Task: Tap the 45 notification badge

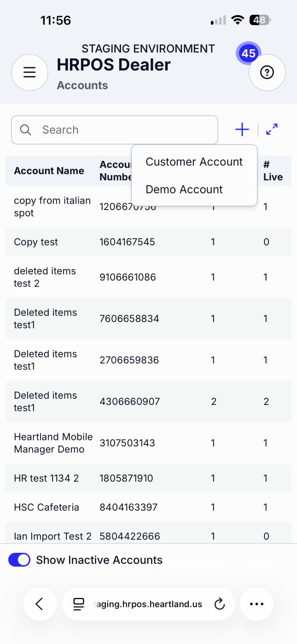Action: click(249, 53)
